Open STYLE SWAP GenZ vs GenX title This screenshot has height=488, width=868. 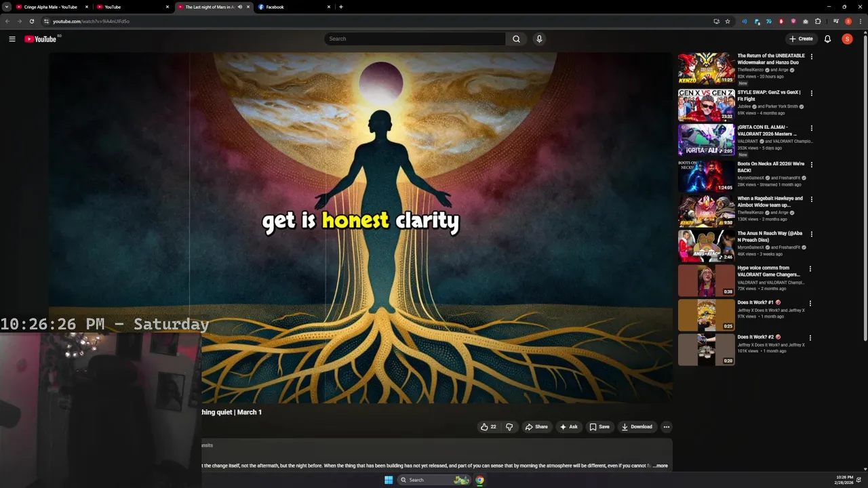pos(769,96)
